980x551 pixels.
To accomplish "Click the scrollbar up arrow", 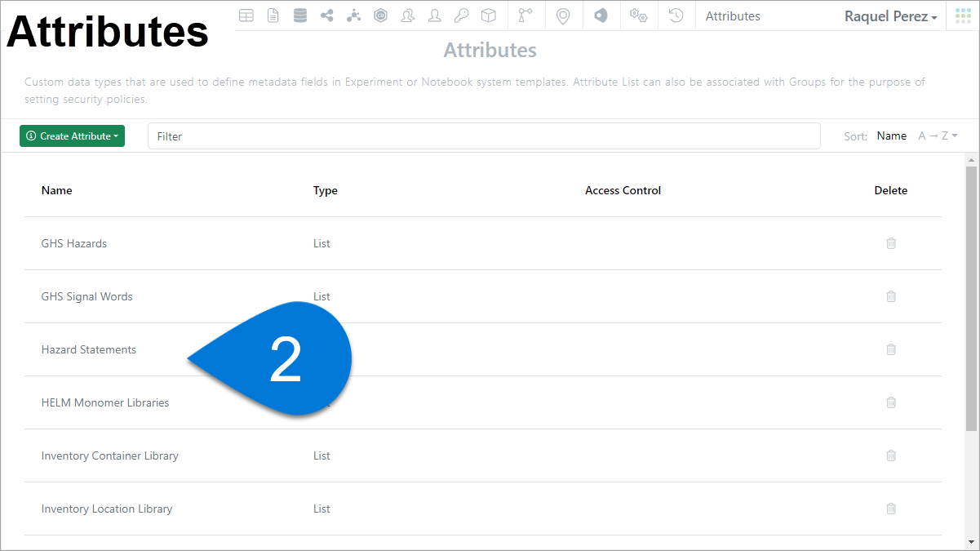I will point(972,159).
